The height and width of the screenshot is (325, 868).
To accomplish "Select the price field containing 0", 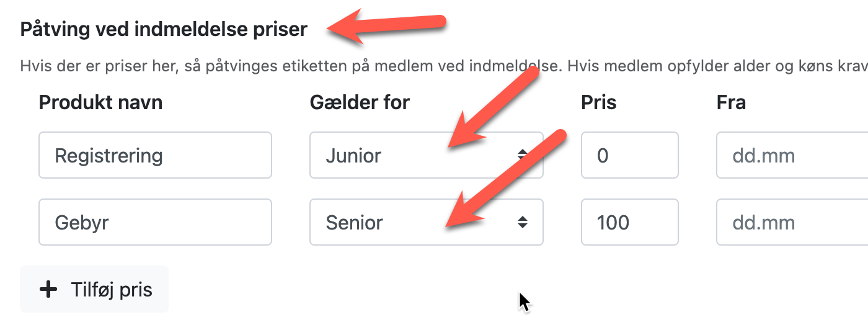I will point(629,155).
